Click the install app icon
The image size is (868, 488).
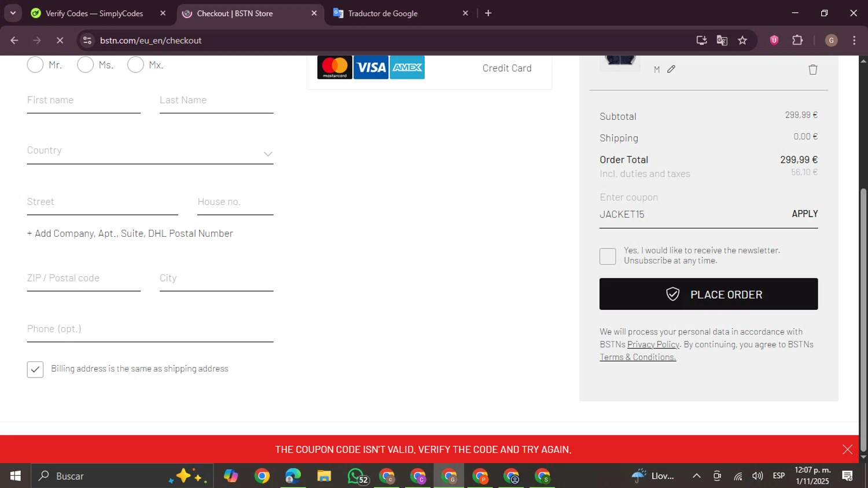pyautogui.click(x=701, y=41)
